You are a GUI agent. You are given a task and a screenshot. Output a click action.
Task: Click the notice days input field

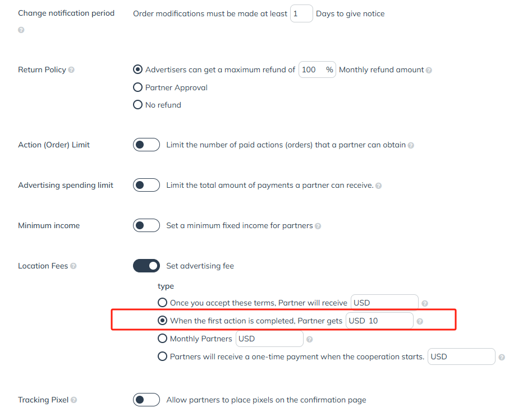(301, 13)
